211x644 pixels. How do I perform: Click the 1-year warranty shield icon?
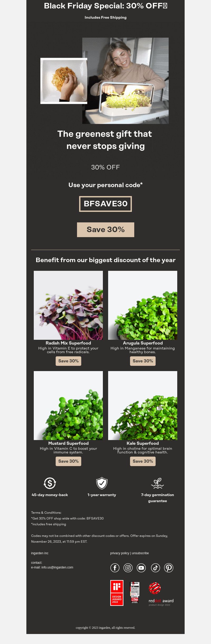click(x=102, y=483)
